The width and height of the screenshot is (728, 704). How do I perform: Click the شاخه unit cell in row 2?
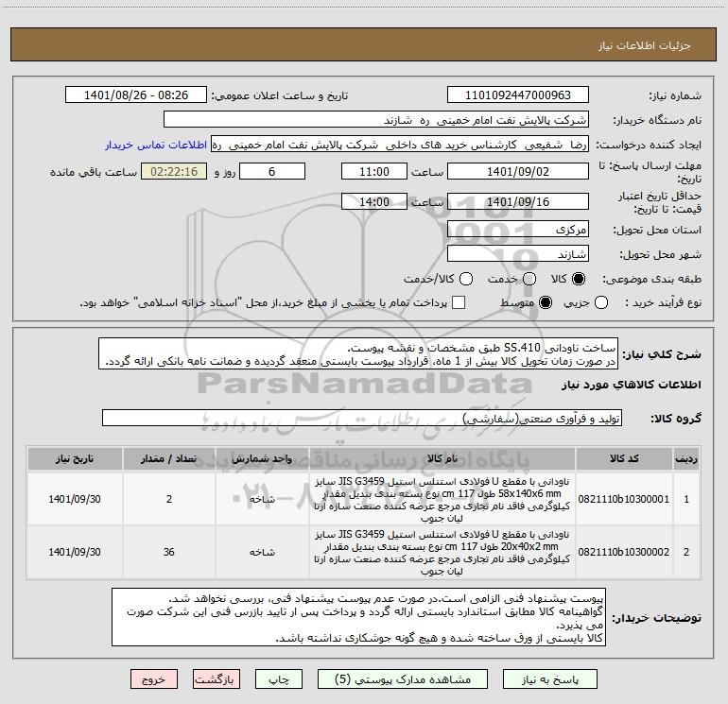tap(262, 552)
